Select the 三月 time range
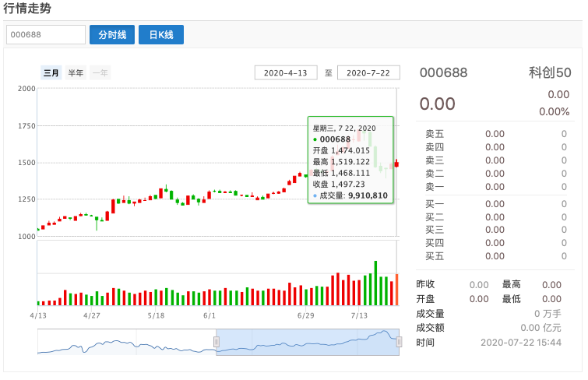This screenshot has width=588, height=380. pyautogui.click(x=51, y=72)
